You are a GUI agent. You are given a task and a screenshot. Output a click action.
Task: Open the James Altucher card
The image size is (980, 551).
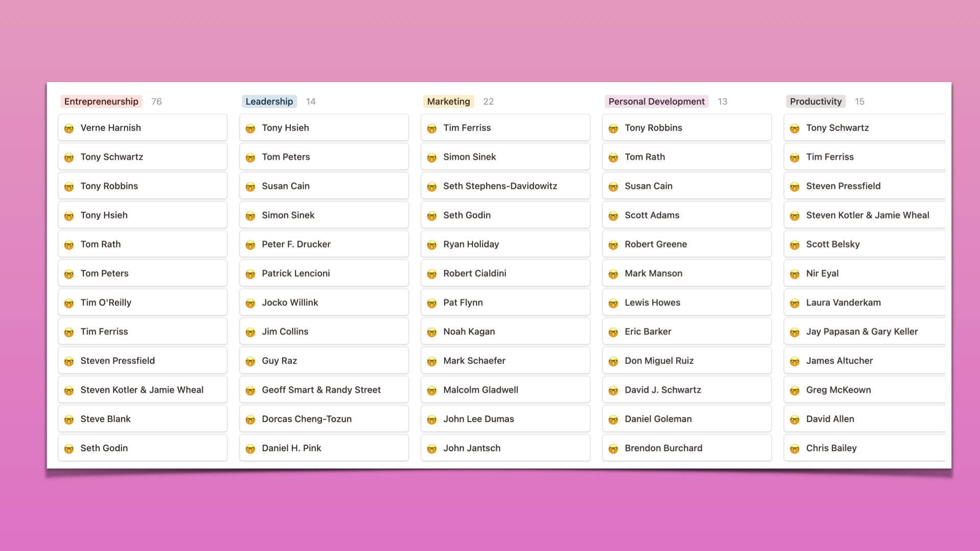click(865, 361)
